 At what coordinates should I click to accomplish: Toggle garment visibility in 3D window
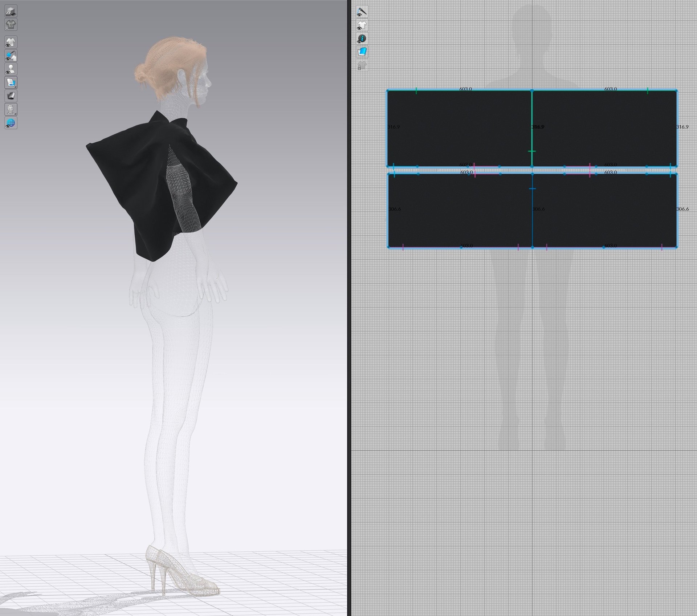click(x=11, y=42)
